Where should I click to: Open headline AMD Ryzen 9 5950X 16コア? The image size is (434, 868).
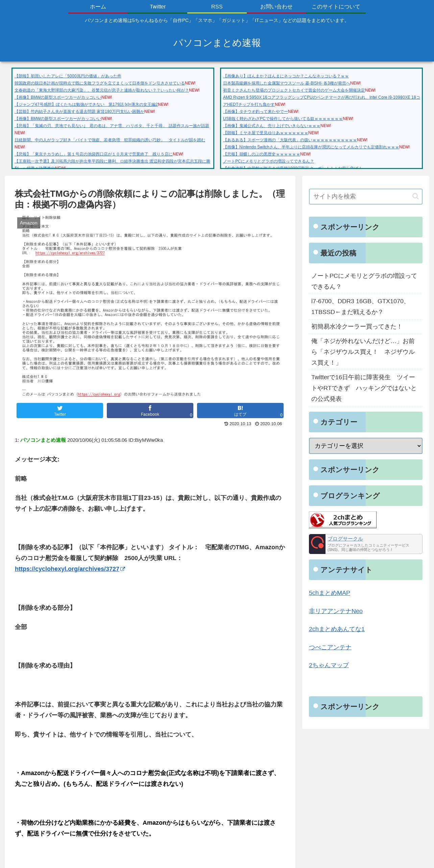[x=321, y=97]
